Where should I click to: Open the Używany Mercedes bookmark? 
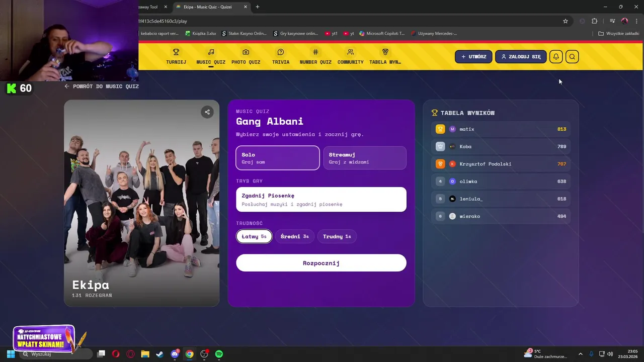434,34
